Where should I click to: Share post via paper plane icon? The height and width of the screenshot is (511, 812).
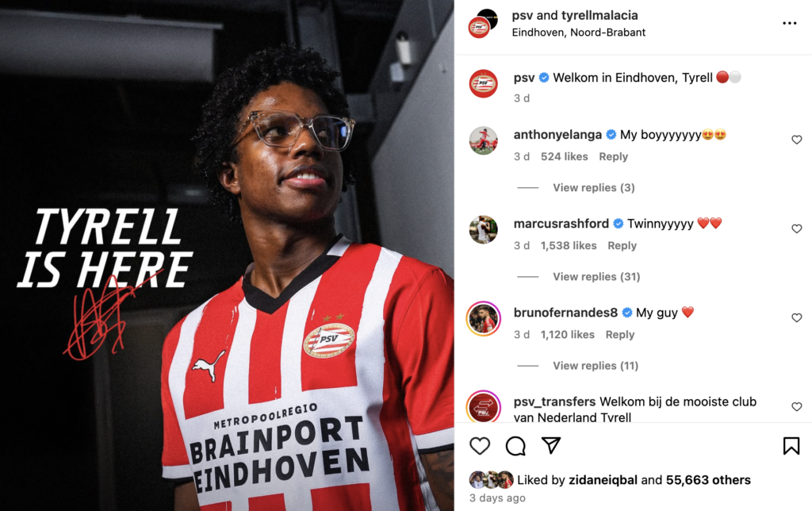[x=551, y=445]
